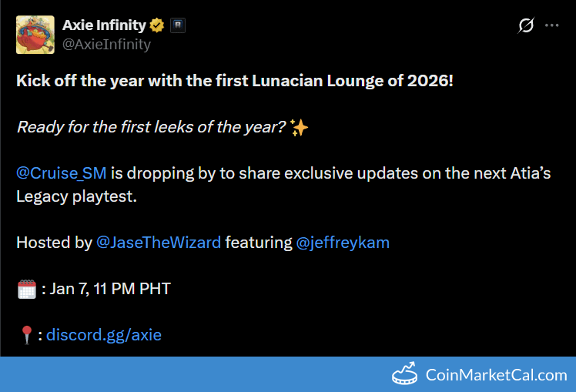The height and width of the screenshot is (392, 576).
Task: Click the gold verified checkmark badge
Action: [x=157, y=25]
